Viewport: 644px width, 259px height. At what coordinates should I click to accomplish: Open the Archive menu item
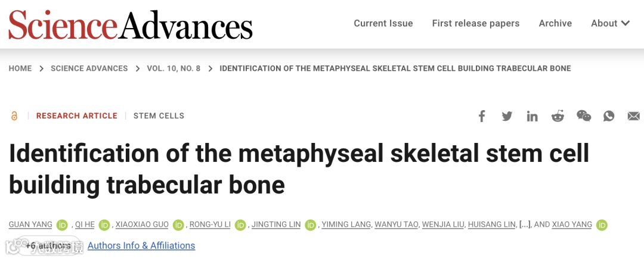(x=555, y=23)
